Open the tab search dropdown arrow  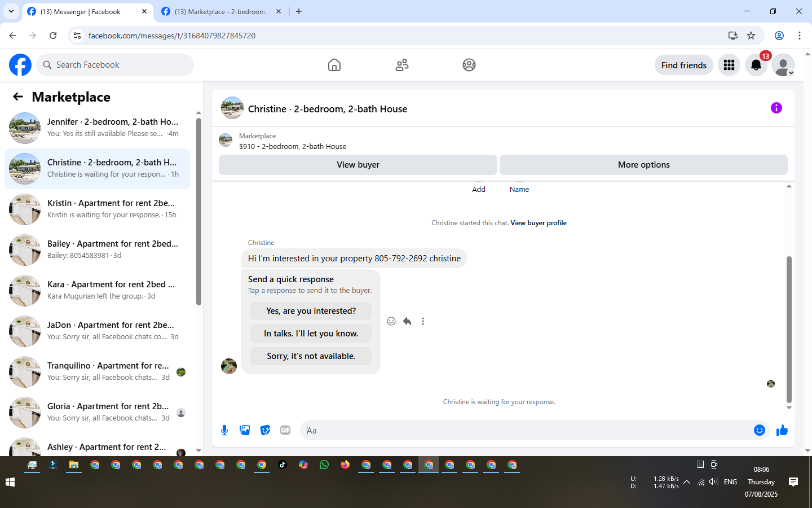click(x=11, y=11)
